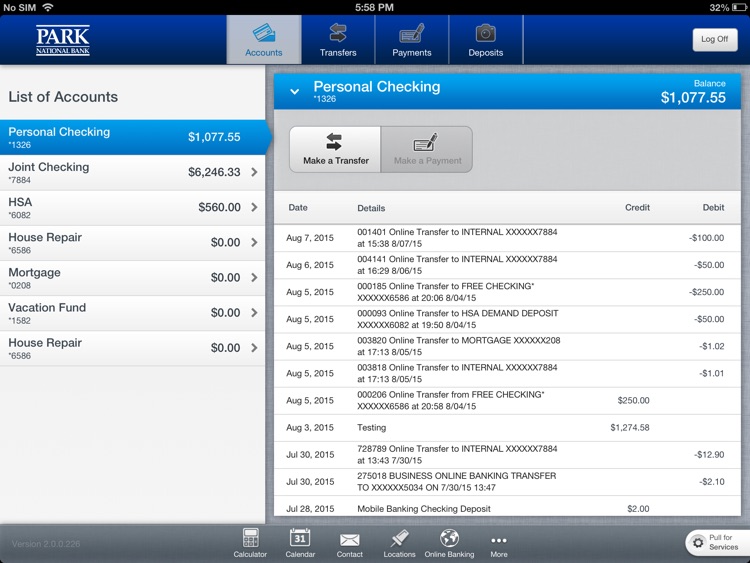Select the 728789 transfer for -$12.90
Image resolution: width=750 pixels, height=563 pixels.
tap(507, 455)
